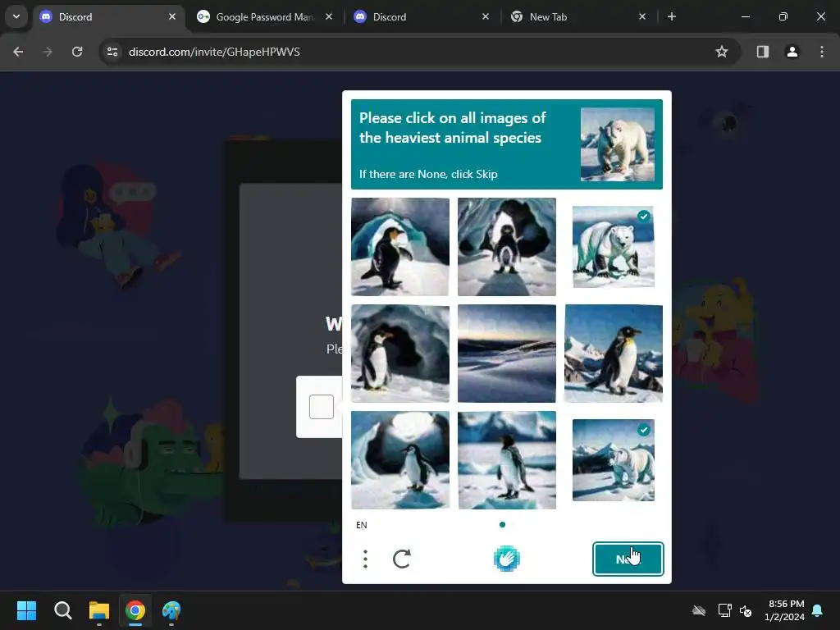Close the first Discord tab

[x=172, y=16]
